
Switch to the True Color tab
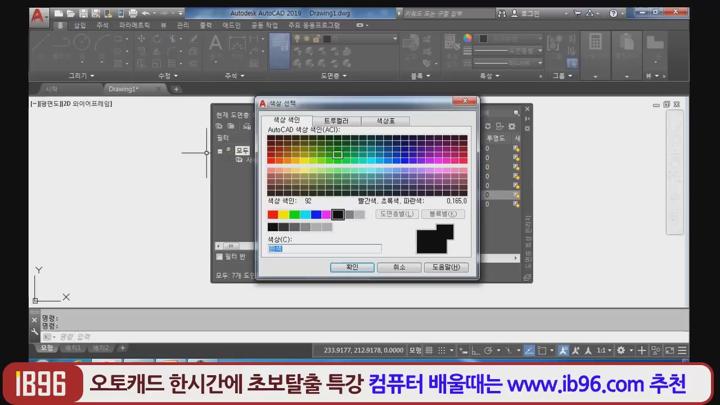[x=336, y=121]
